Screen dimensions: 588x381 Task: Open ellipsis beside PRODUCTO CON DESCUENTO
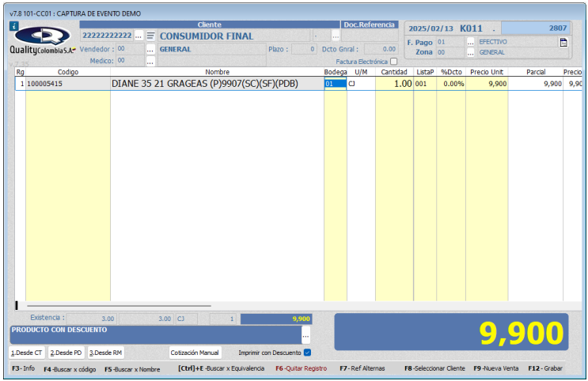pos(305,335)
